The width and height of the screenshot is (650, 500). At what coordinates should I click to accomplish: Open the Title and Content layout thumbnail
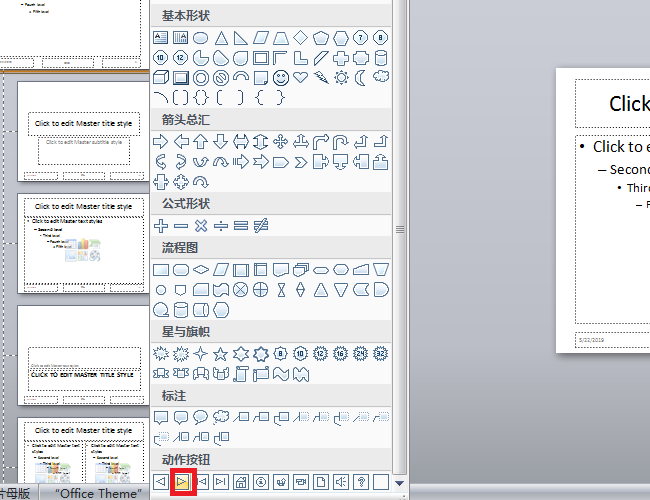[83, 243]
